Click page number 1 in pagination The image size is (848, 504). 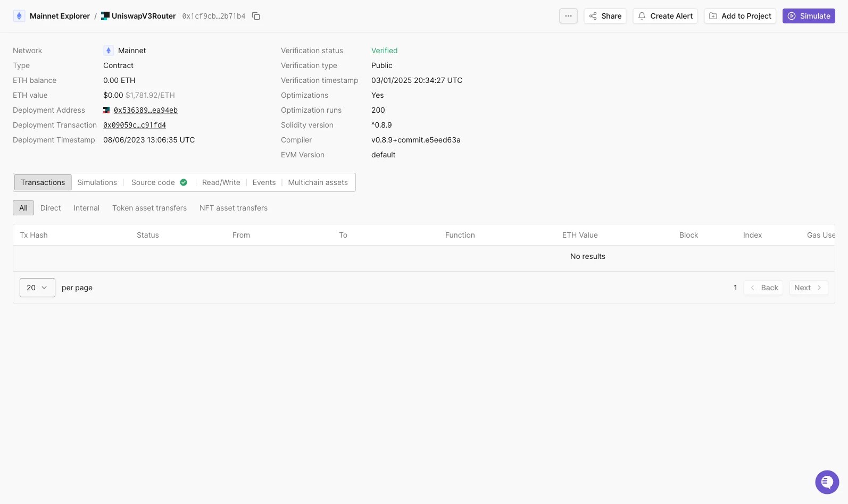pyautogui.click(x=735, y=288)
